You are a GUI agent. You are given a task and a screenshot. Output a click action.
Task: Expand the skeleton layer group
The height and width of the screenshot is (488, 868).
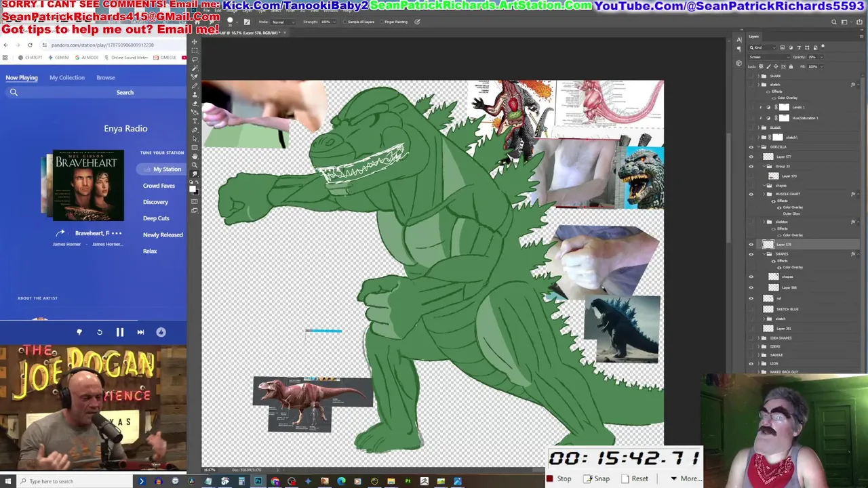coord(764,222)
